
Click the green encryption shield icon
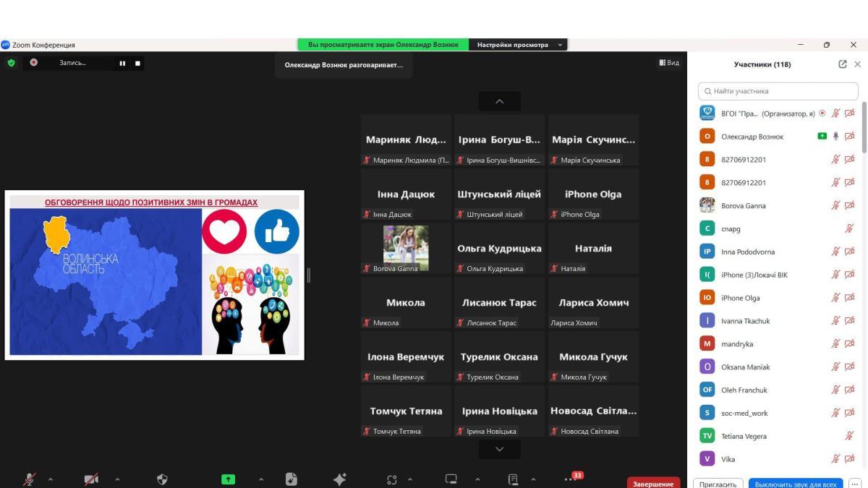[x=11, y=63]
